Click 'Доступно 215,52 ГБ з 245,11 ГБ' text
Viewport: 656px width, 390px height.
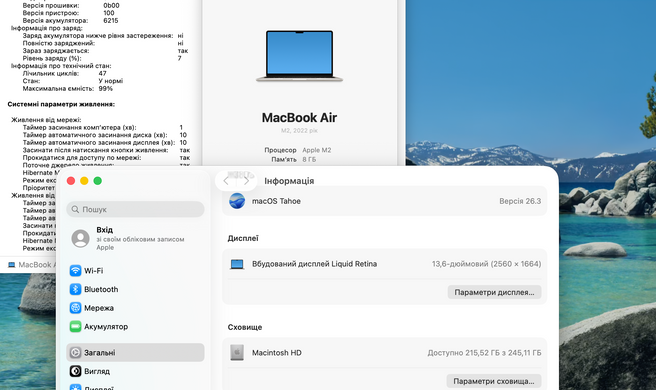[484, 353]
